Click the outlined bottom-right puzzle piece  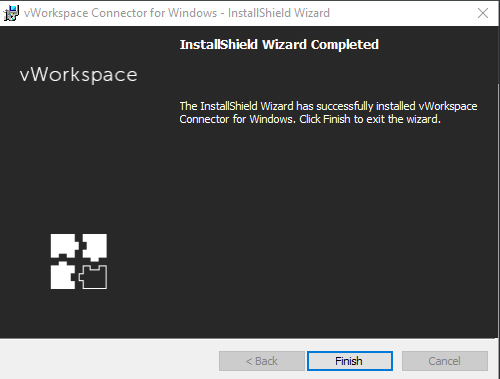(x=93, y=277)
